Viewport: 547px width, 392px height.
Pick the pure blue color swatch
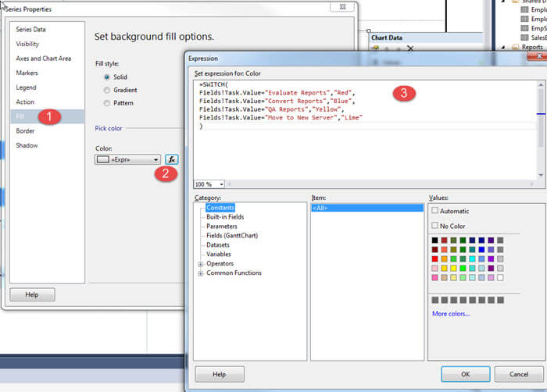tap(482, 249)
